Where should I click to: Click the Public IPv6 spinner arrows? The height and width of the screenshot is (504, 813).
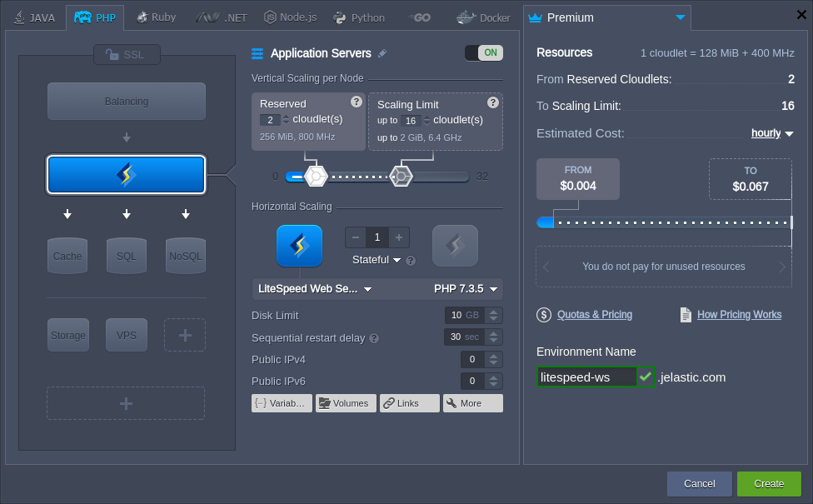point(494,381)
